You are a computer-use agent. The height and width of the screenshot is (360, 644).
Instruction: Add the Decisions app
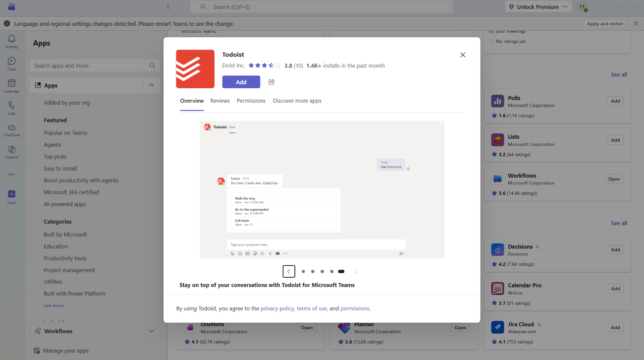click(615, 249)
